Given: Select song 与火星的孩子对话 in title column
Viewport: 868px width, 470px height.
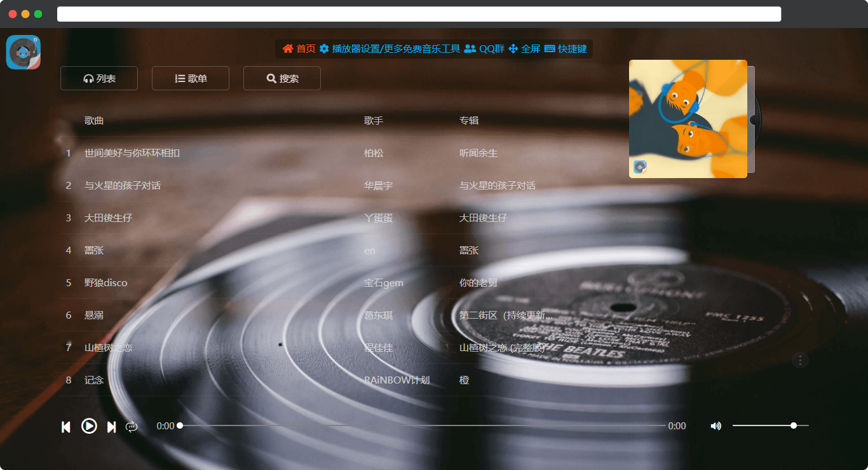Looking at the screenshot, I should click(x=123, y=186).
